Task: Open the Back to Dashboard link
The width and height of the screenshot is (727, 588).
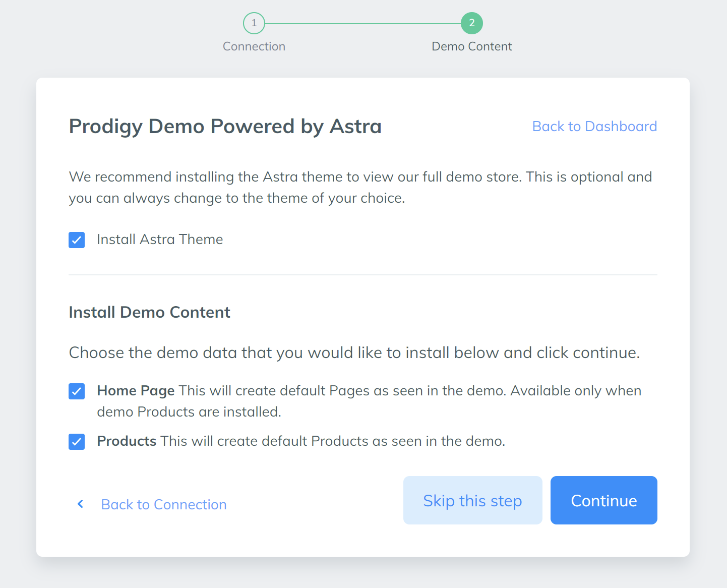Action: click(594, 126)
